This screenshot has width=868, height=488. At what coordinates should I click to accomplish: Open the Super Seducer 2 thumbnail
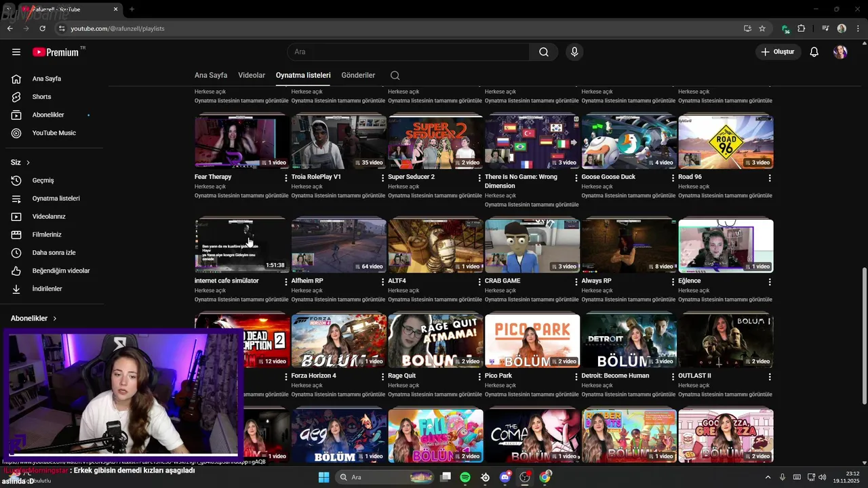[435, 142]
